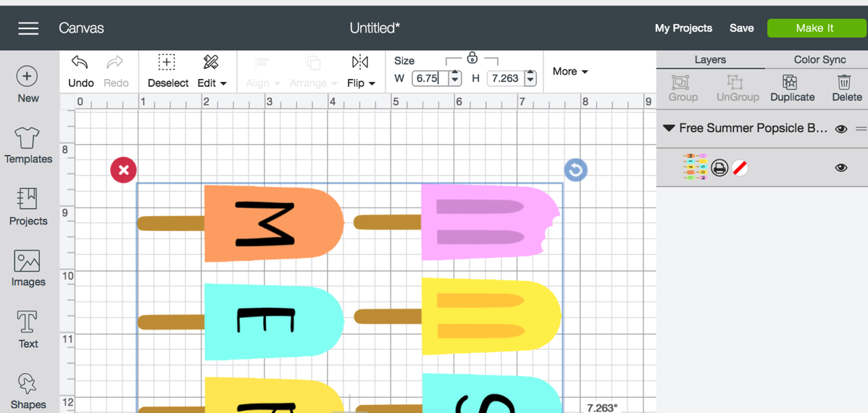This screenshot has width=868, height=413.
Task: Click the red-slash no-fill icon in the layer
Action: 740,167
